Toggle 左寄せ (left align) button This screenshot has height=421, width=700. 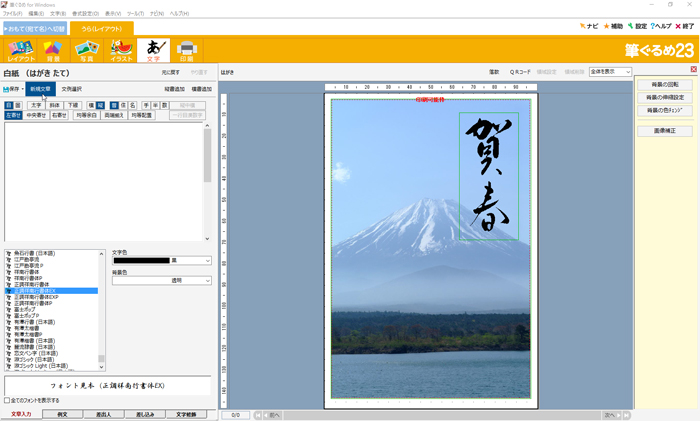[13, 116]
